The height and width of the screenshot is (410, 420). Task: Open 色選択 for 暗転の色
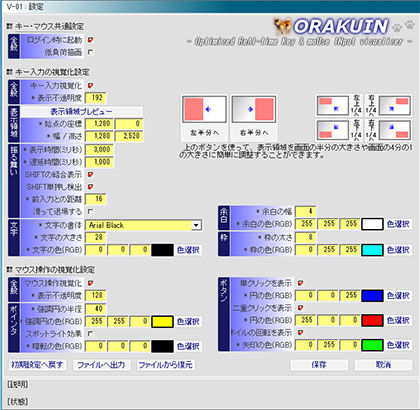(188, 346)
